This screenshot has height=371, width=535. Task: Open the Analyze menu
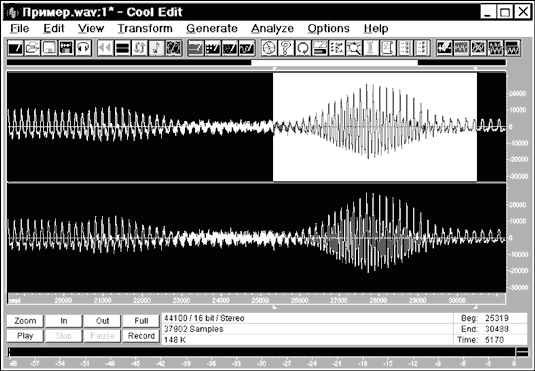coord(272,28)
